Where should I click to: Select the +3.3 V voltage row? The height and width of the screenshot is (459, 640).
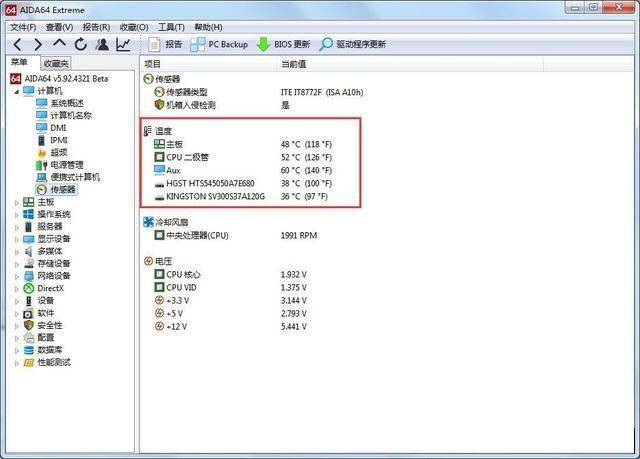point(231,301)
